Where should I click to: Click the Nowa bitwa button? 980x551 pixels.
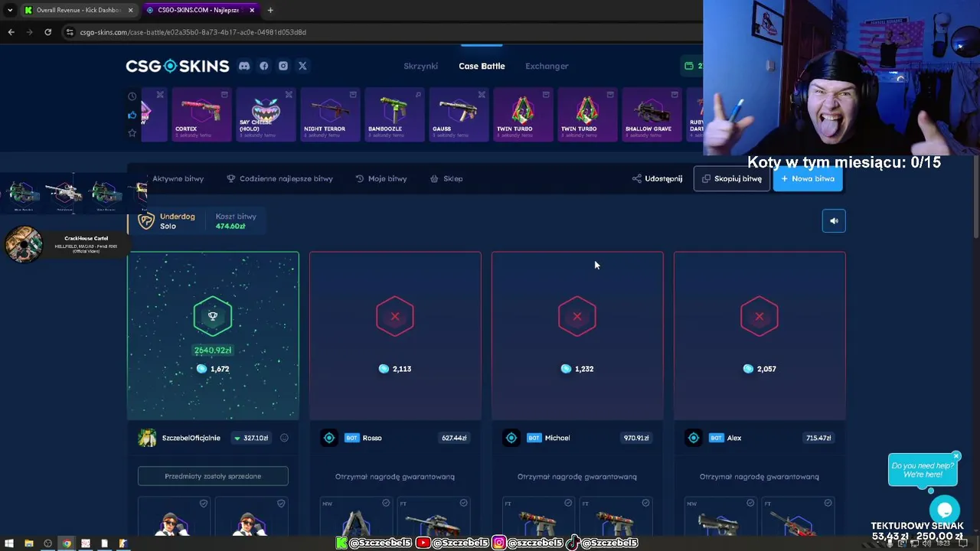tap(808, 178)
